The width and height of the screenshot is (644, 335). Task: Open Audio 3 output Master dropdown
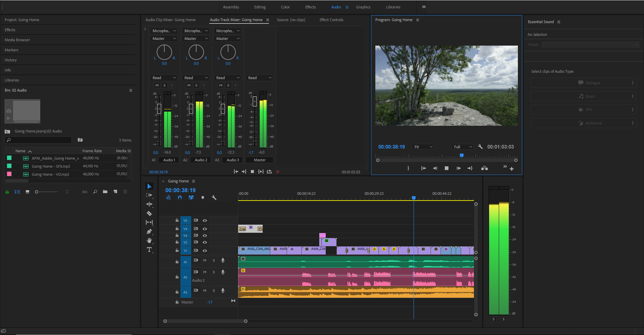[227, 39]
